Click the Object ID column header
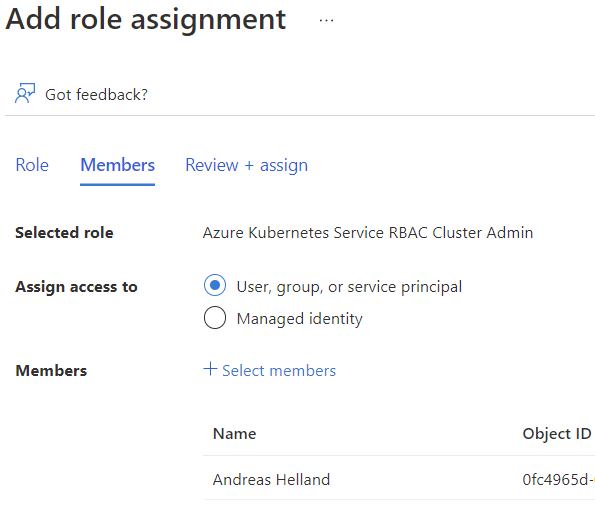 pyautogui.click(x=557, y=434)
